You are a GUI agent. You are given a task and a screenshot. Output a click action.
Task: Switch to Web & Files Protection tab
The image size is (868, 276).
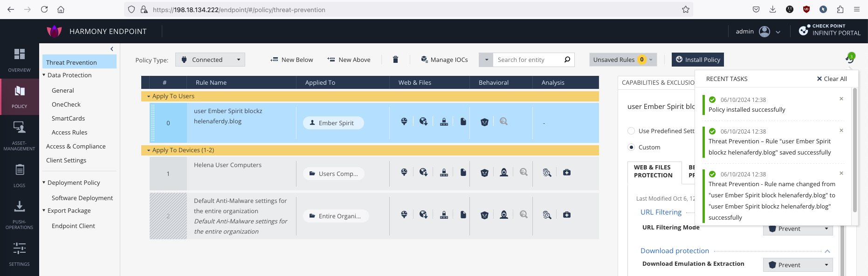pyautogui.click(x=653, y=171)
